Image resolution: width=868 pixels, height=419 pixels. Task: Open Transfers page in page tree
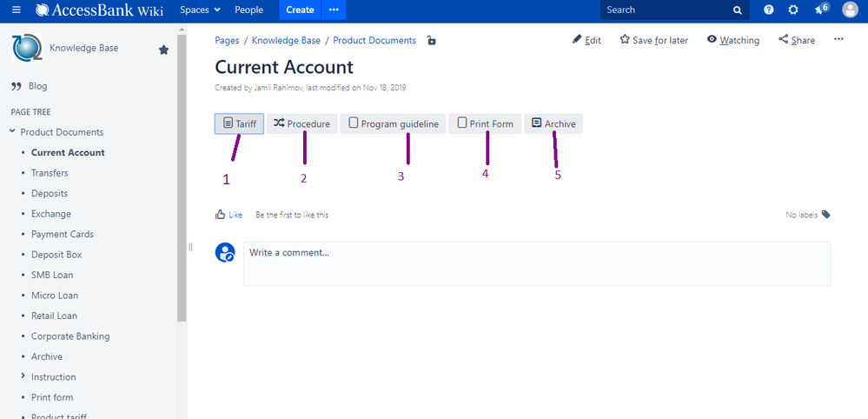pos(50,173)
